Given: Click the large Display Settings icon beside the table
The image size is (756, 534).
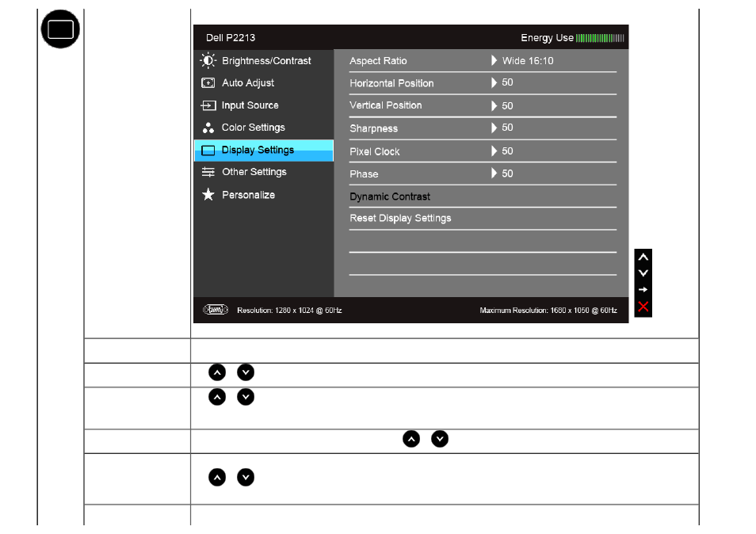Looking at the screenshot, I should click(60, 29).
